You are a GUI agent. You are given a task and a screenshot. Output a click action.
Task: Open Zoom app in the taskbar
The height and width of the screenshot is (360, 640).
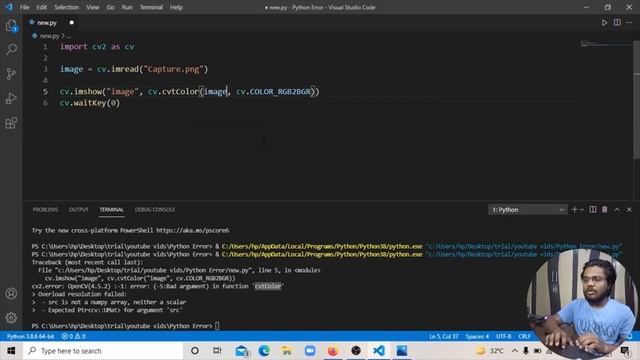[310, 351]
